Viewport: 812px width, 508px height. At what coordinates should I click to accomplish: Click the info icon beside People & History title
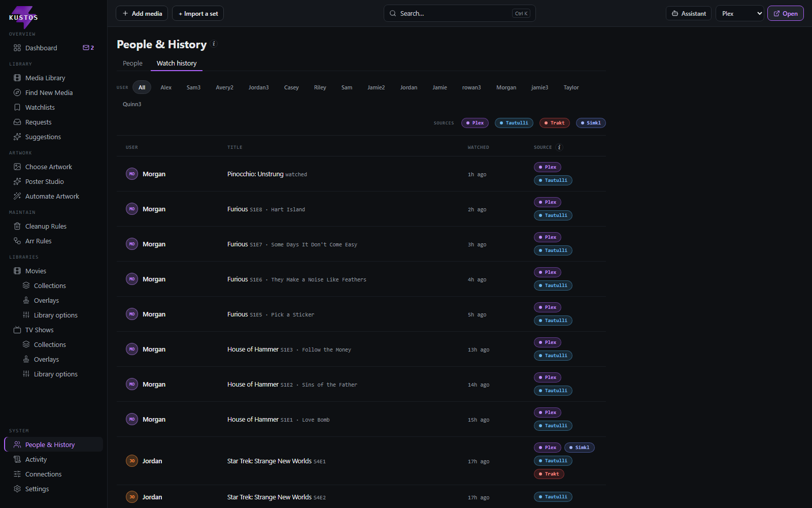tap(214, 44)
